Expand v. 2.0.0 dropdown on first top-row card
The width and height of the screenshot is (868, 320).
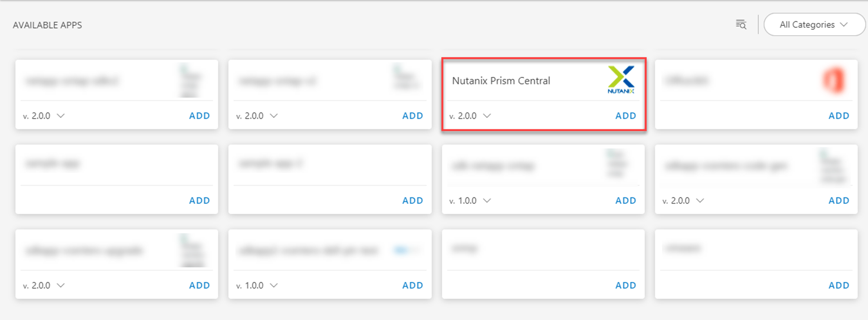click(x=61, y=116)
